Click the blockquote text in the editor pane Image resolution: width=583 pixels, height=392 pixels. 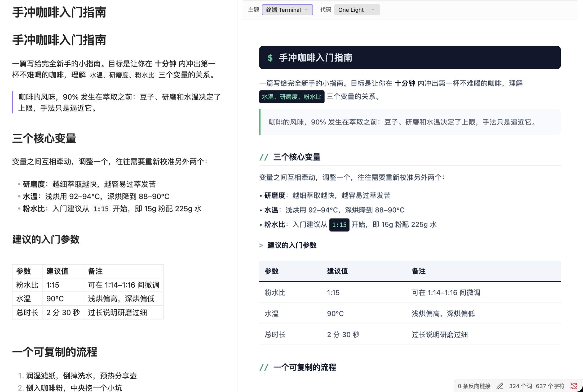click(120, 103)
